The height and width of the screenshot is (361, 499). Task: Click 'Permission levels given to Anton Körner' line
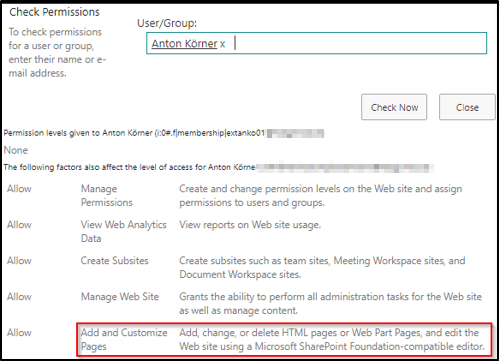tap(164, 133)
